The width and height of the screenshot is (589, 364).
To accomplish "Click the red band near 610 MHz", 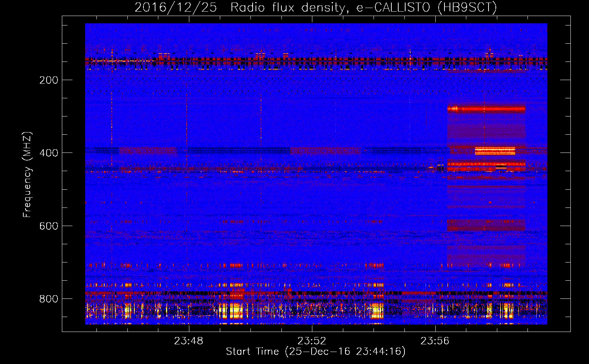I will (x=486, y=225).
